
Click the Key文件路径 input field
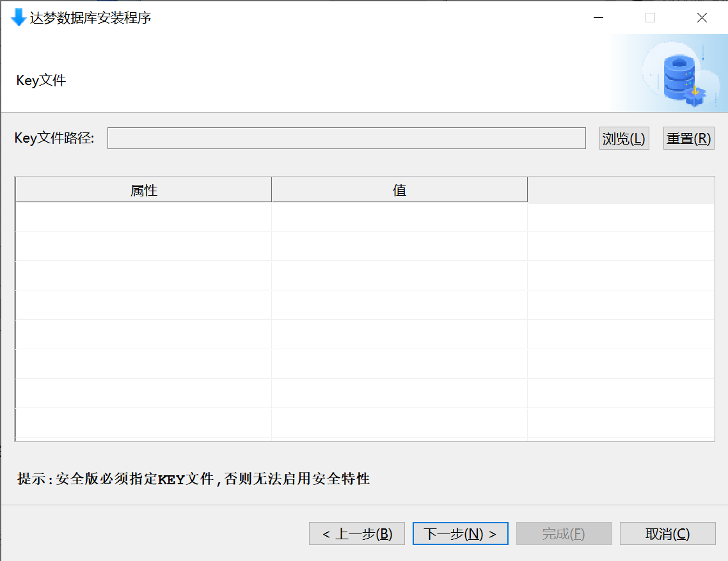[346, 138]
